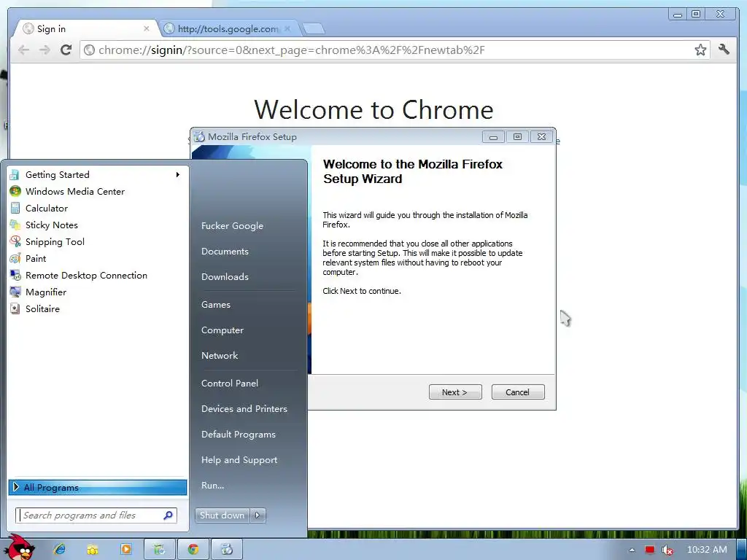Open Network from Start menu

pyautogui.click(x=220, y=356)
